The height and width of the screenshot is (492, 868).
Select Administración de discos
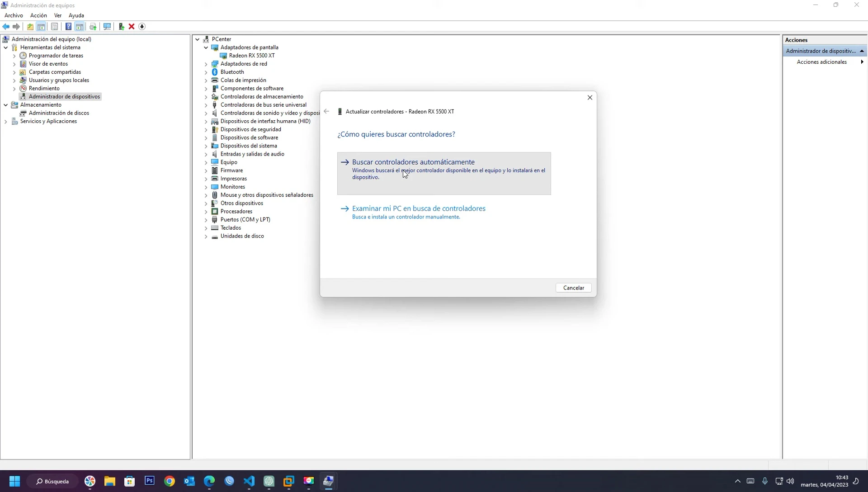59,113
